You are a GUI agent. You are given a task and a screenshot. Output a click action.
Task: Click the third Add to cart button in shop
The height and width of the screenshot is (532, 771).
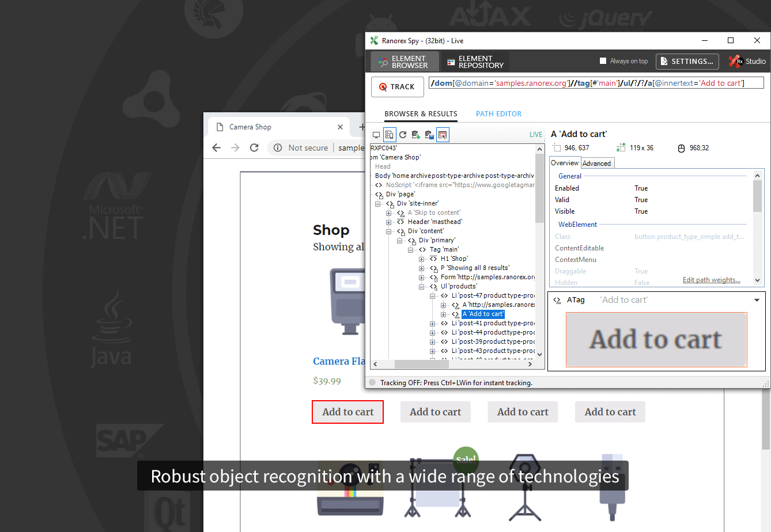(523, 412)
